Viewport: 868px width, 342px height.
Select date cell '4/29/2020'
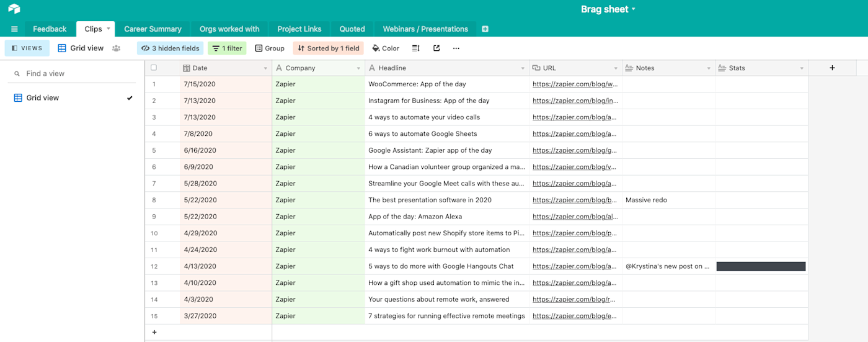[x=226, y=233]
